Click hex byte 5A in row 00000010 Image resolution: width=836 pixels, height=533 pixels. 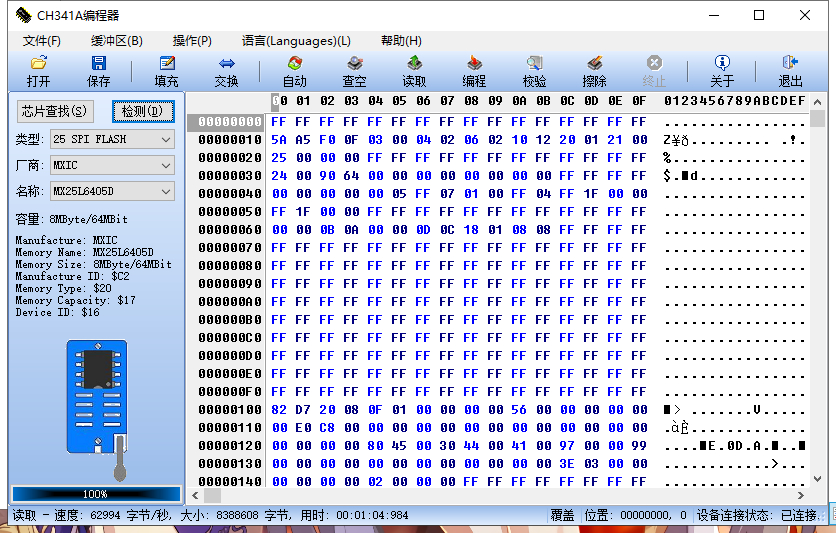(279, 140)
